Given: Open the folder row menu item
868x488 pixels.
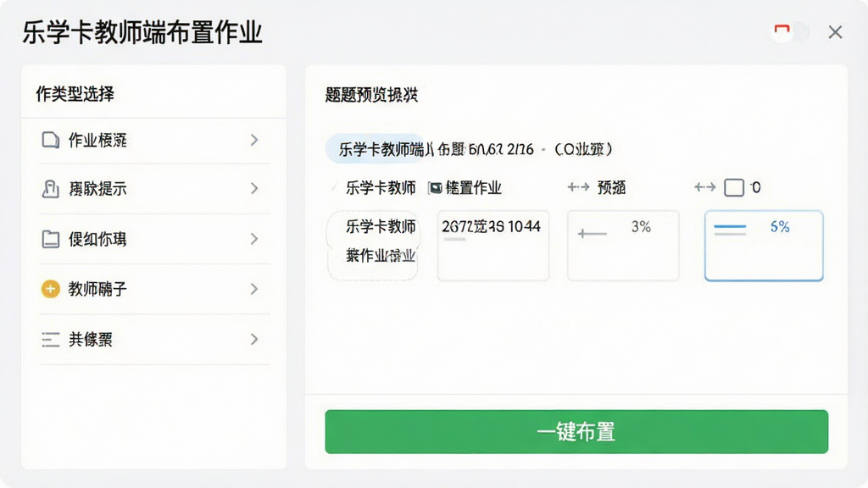Looking at the screenshot, I should click(x=154, y=239).
